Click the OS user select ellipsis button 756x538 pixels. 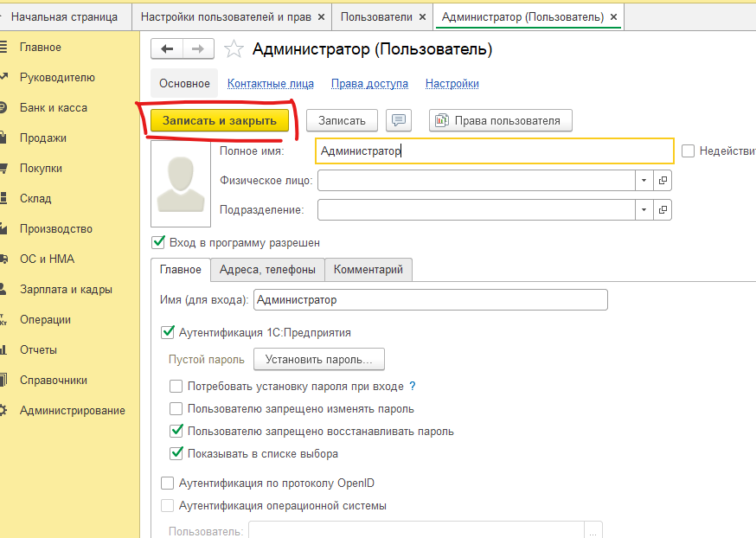593,531
